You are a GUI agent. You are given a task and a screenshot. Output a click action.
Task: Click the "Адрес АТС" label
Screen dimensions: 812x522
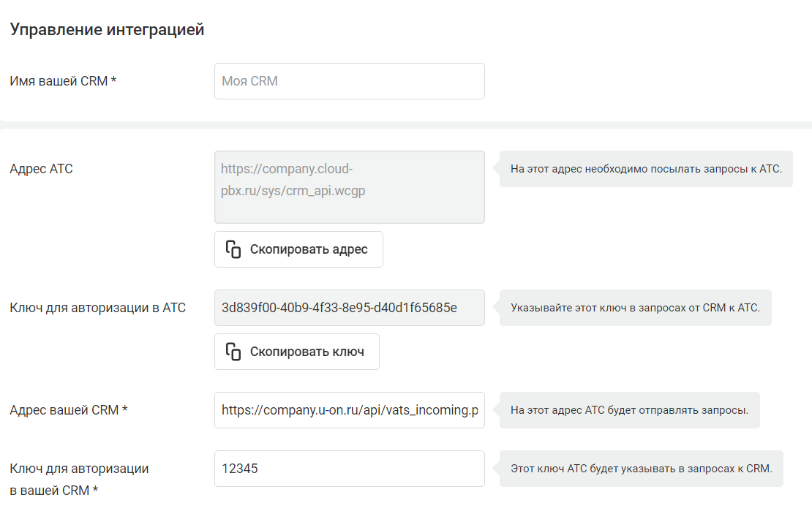point(41,169)
